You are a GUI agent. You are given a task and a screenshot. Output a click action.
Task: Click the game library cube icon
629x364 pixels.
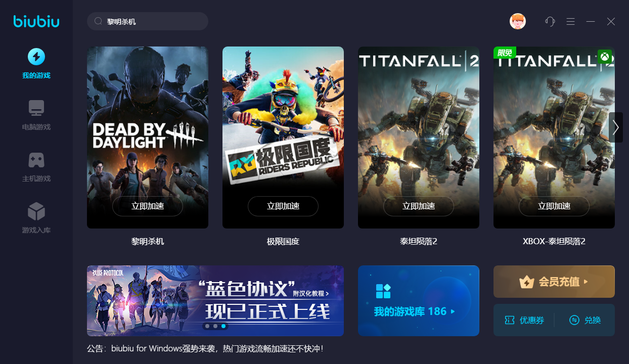[x=36, y=211]
